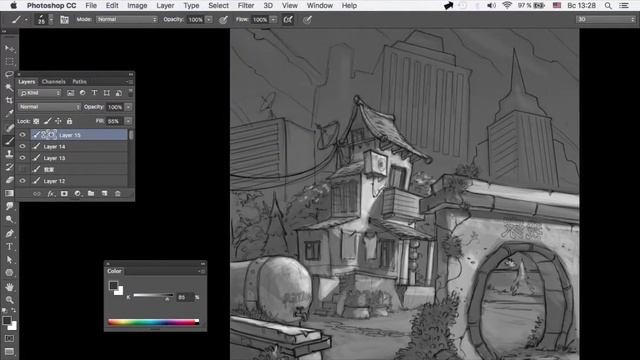Open Layers panel Opacity slider arrow
The image size is (640, 360).
click(x=128, y=107)
